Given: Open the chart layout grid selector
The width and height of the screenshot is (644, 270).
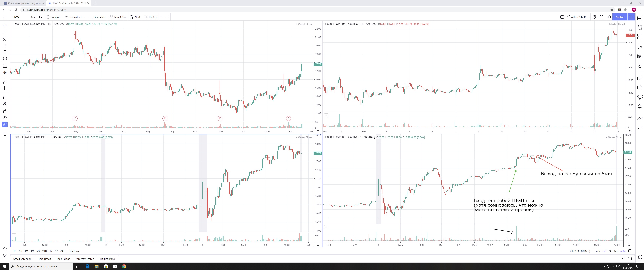Looking at the screenshot, I should pos(562,17).
